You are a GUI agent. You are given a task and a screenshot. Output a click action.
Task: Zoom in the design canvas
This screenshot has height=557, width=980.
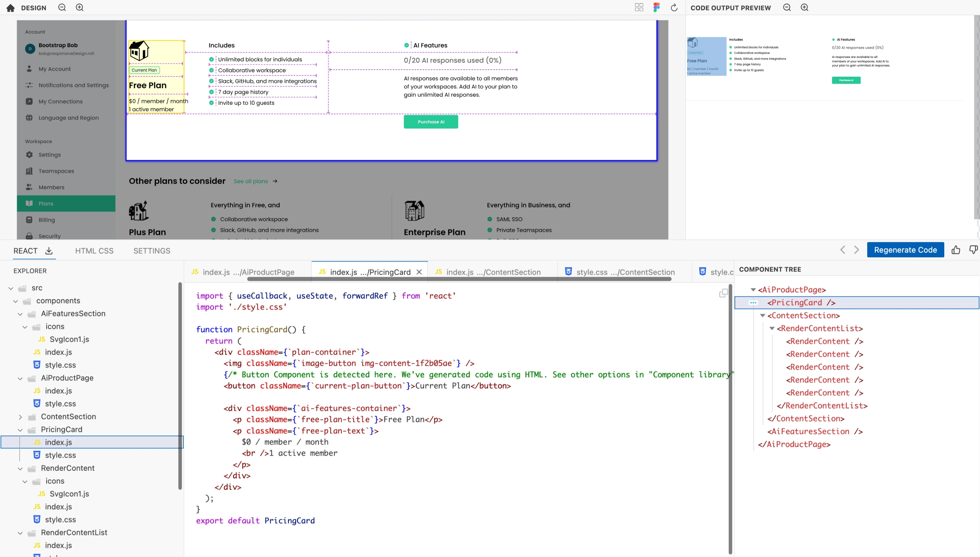coord(80,8)
